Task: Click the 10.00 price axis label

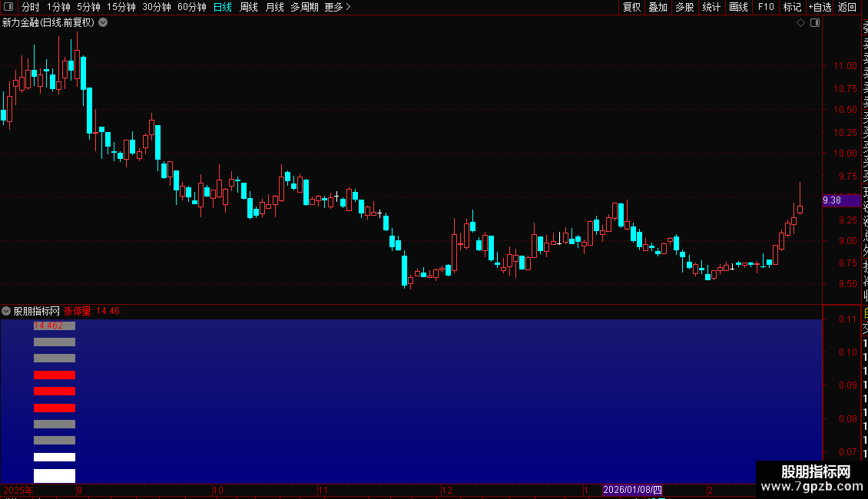Action: 845,154
